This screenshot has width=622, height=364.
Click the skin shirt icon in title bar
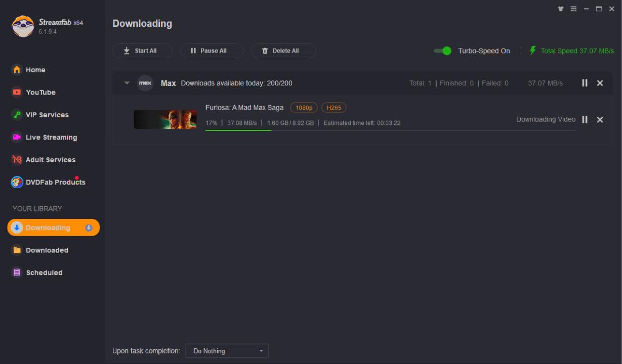coord(561,9)
